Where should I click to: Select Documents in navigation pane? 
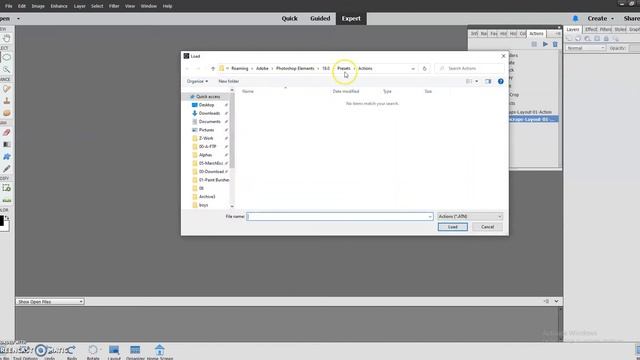(209, 122)
